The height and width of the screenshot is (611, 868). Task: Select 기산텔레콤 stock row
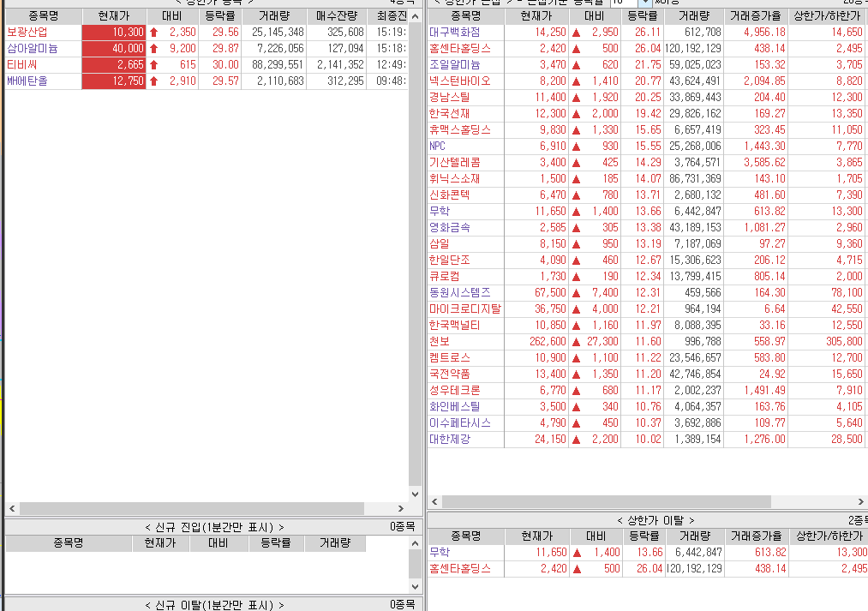[455, 163]
